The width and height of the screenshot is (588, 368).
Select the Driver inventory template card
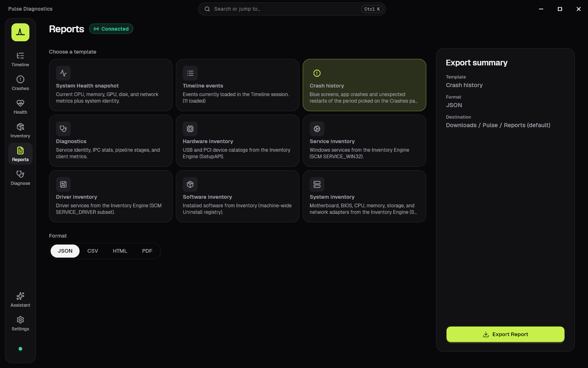coord(111,196)
